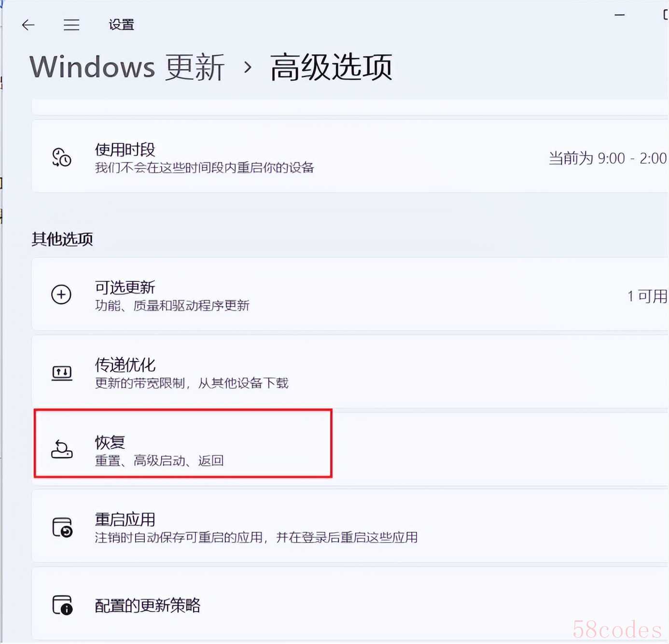Open 传递优化 delivery optimization

tap(350, 372)
